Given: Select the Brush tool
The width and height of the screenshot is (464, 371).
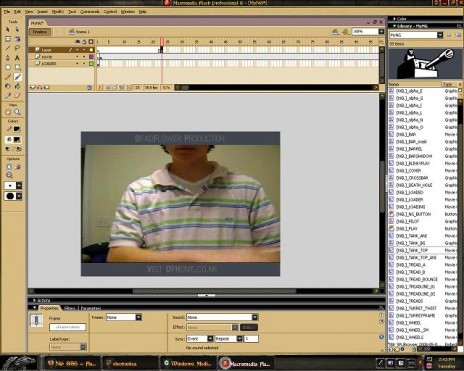Looking at the screenshot, I should coord(17,77).
